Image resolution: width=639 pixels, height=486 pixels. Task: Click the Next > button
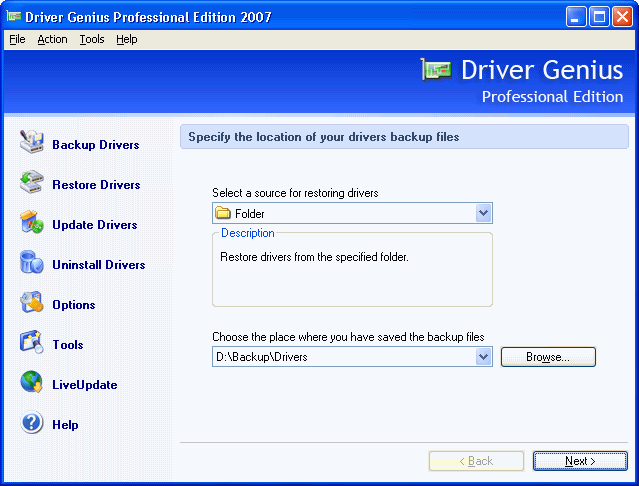coord(580,461)
